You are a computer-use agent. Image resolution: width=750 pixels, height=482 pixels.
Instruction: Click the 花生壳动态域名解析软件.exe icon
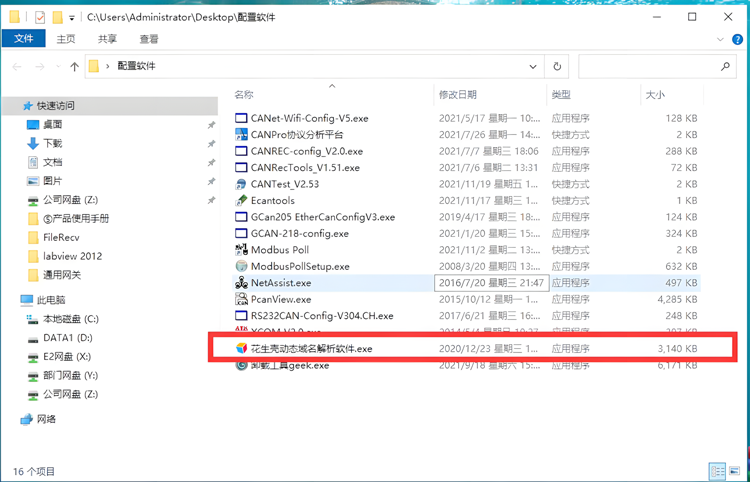point(241,349)
